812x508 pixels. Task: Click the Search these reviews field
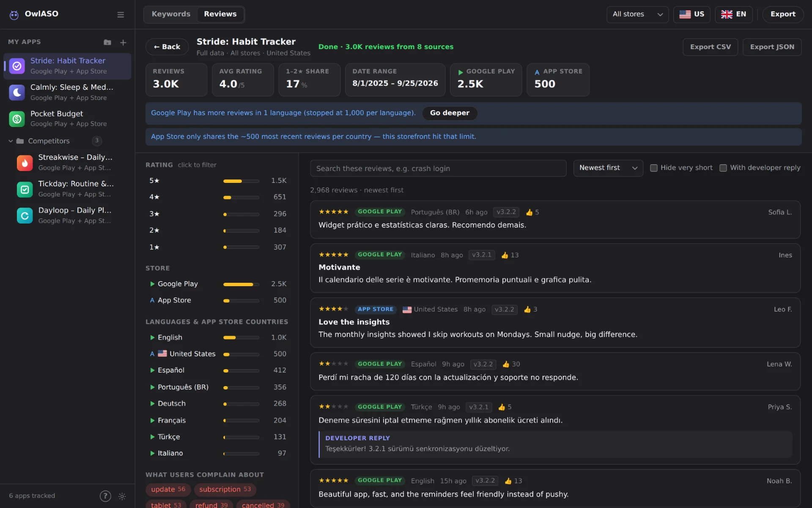pos(438,168)
